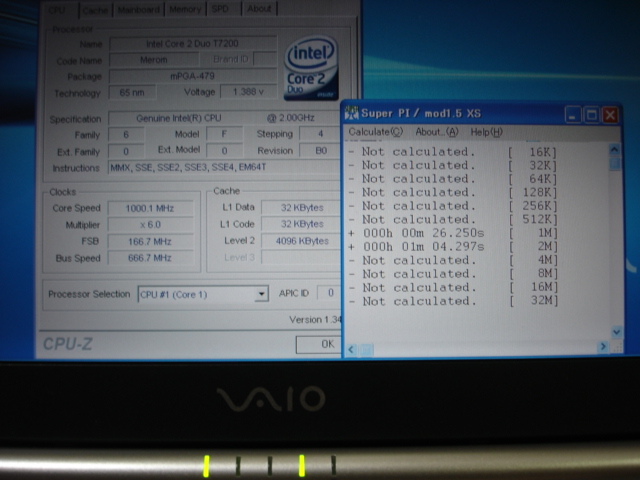Screen dimensions: 640x480
Task: Click the Super PI vertical scrollbar thumb
Action: pos(615,163)
